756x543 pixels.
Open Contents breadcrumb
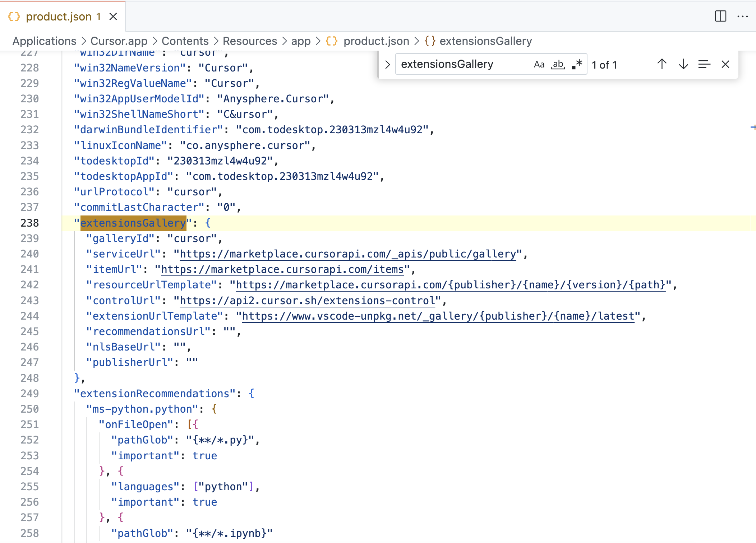pyautogui.click(x=185, y=41)
